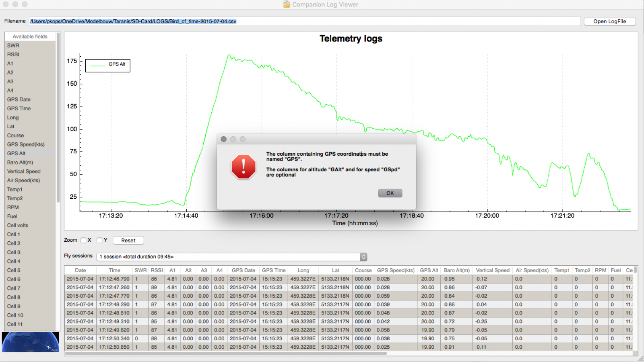This screenshot has height=362, width=644.
Task: Select Long field in list
Action: coord(30,117)
